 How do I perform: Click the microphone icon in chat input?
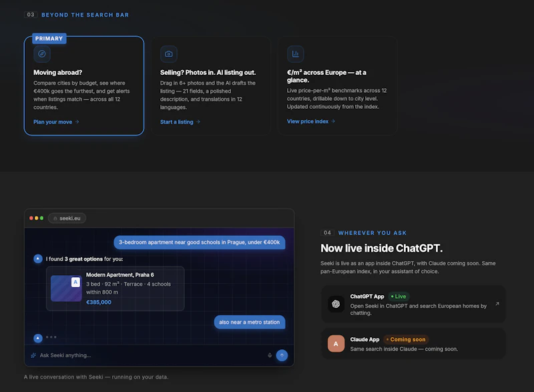[270, 355]
